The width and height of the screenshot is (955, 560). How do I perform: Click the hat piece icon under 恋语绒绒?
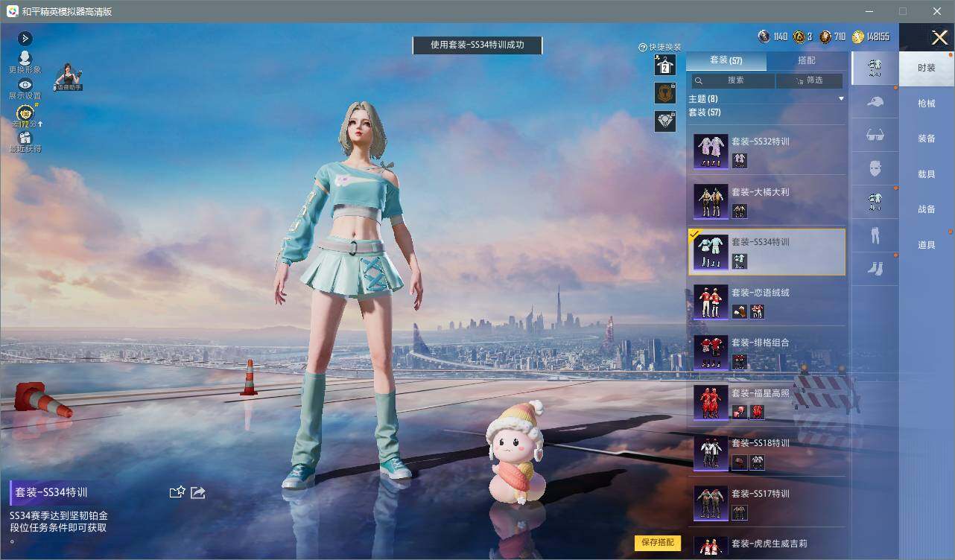[740, 311]
